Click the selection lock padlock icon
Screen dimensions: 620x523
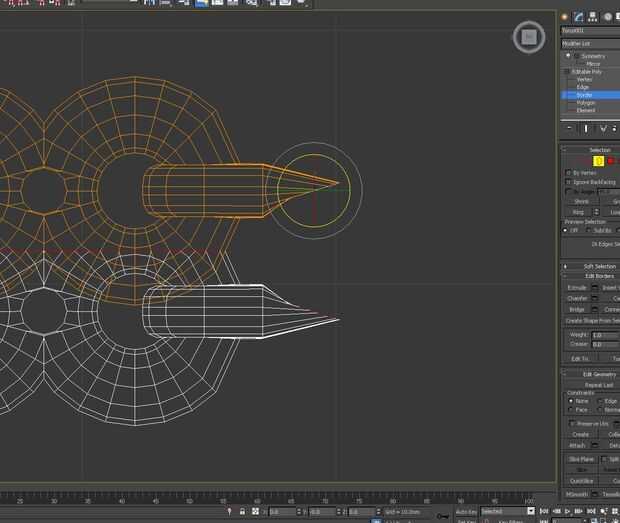pyautogui.click(x=243, y=511)
